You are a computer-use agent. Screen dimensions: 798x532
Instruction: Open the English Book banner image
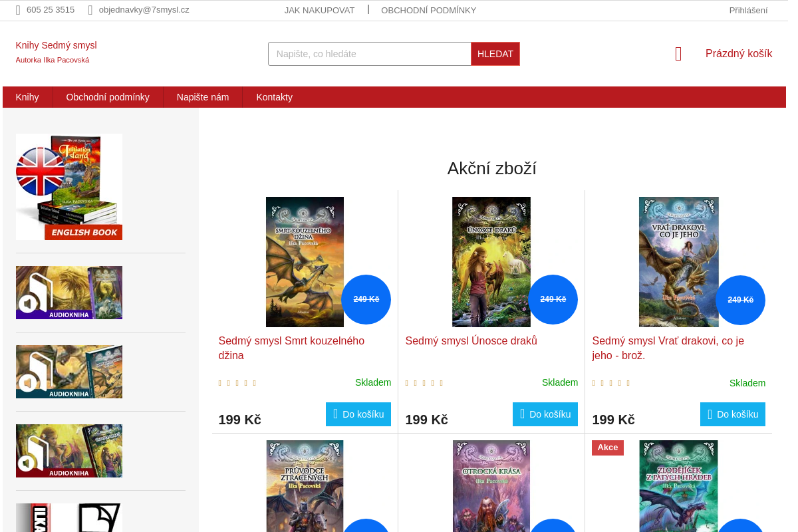(69, 186)
